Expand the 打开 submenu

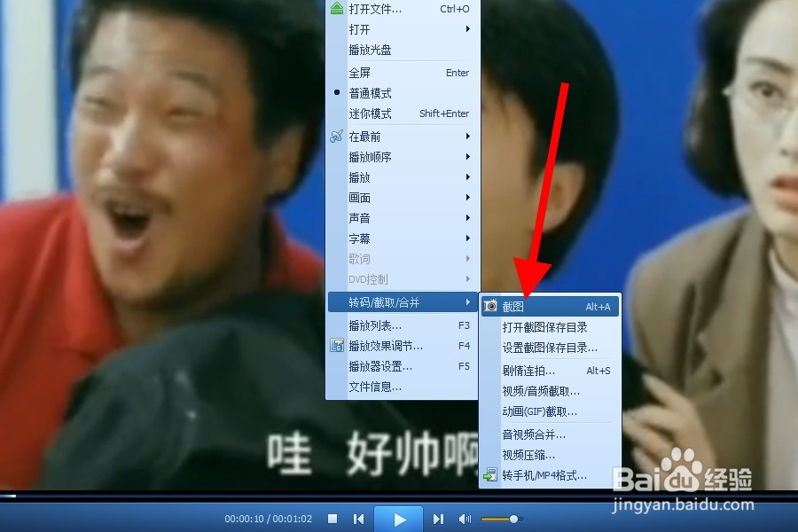coord(402,29)
